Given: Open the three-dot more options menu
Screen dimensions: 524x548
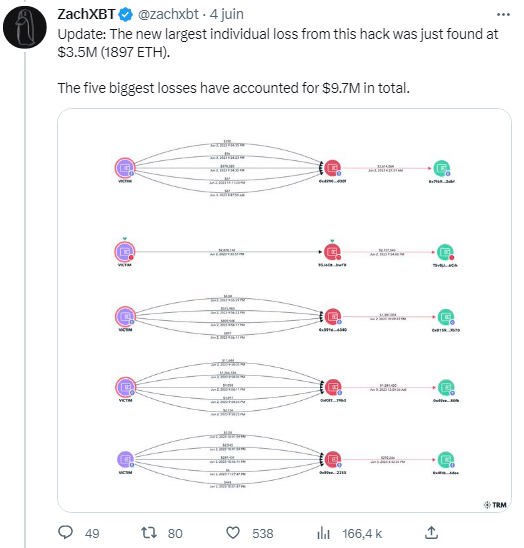Looking at the screenshot, I should [503, 15].
